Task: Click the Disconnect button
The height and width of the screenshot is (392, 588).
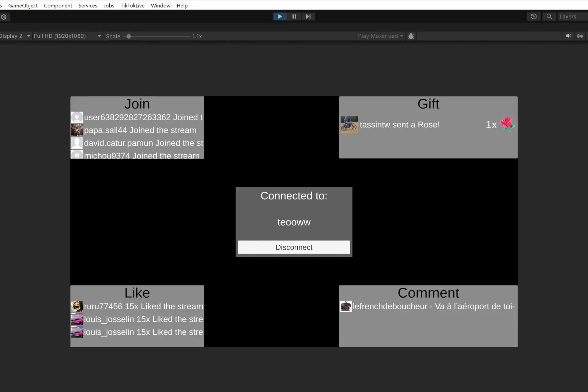Action: click(294, 247)
